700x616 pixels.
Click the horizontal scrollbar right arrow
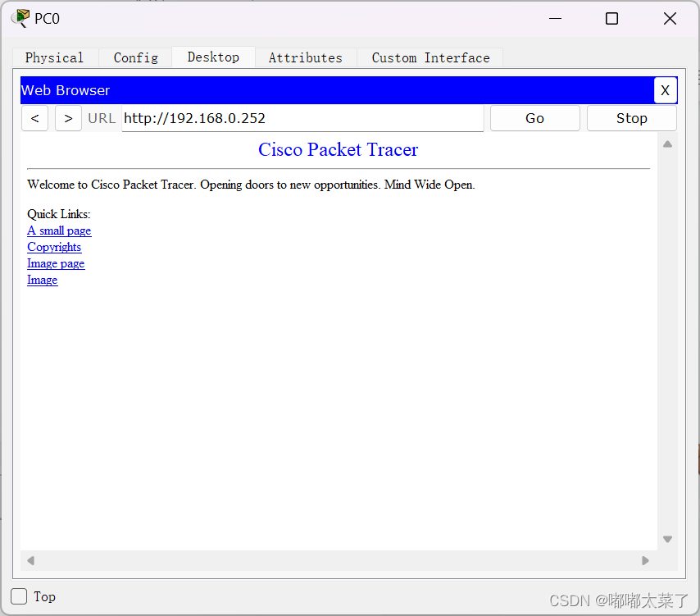[x=645, y=560]
